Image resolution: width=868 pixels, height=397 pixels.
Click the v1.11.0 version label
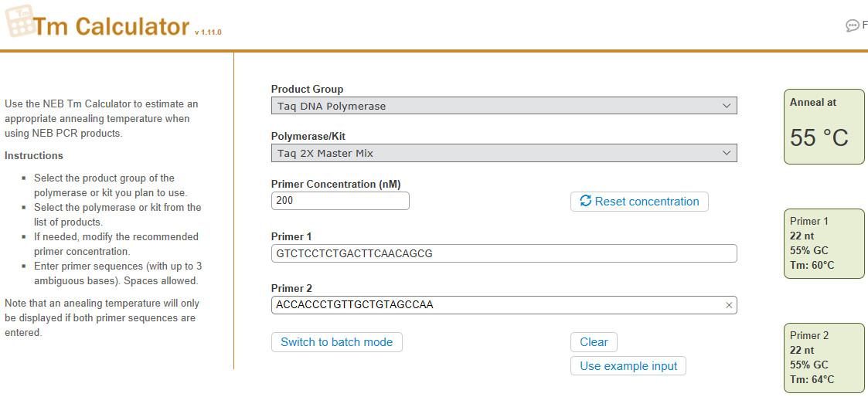coord(208,32)
